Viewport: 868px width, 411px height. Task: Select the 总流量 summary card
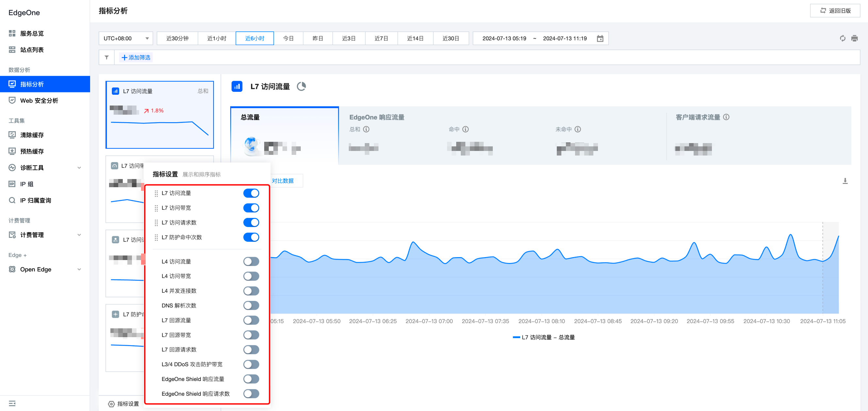[284, 135]
